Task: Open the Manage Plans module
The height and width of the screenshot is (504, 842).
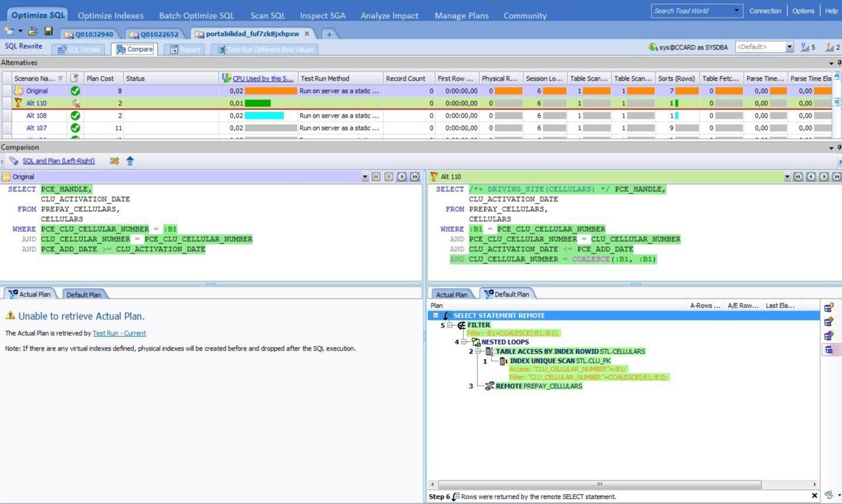Action: 462,15
